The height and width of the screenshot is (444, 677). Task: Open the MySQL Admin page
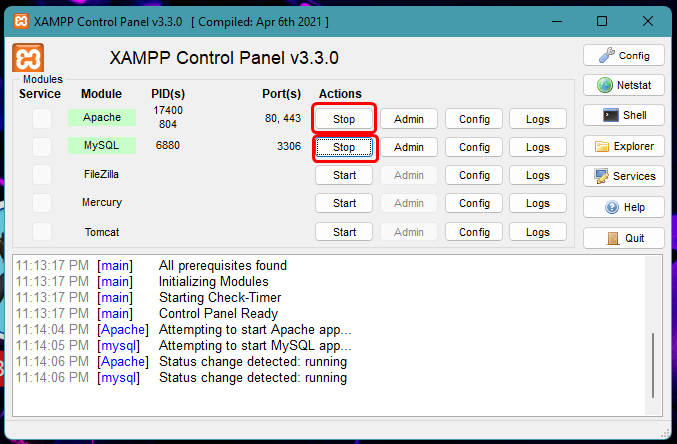click(x=408, y=147)
